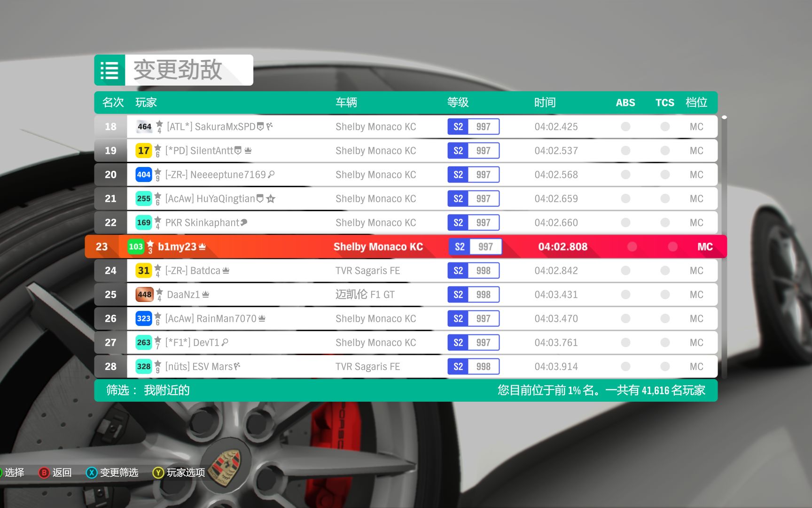Click level badge 255 of HuYaQingtian
812x508 pixels.
(144, 198)
